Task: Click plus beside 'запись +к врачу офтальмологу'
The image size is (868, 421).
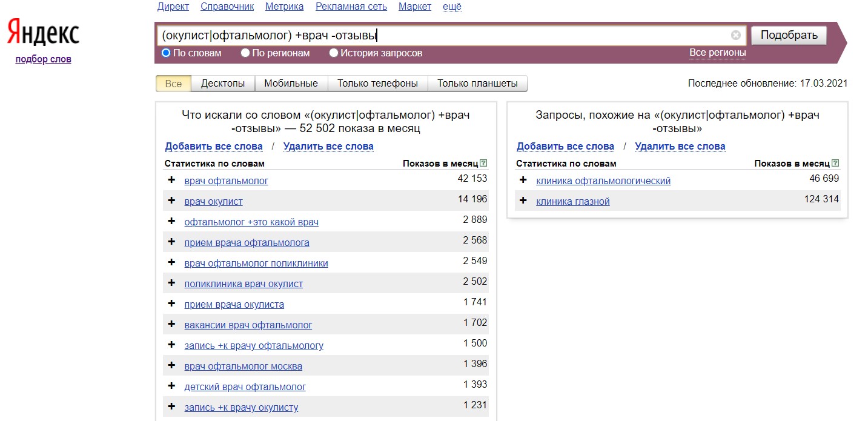Action: click(171, 345)
